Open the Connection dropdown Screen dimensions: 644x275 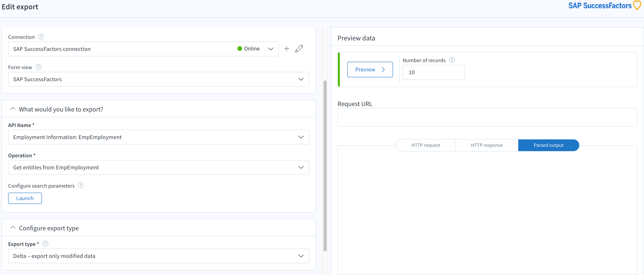(144, 49)
